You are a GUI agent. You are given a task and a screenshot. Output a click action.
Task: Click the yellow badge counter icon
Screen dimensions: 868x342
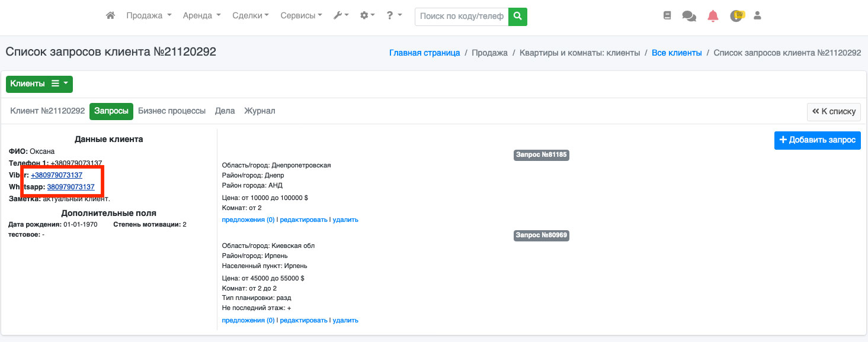coord(736,16)
